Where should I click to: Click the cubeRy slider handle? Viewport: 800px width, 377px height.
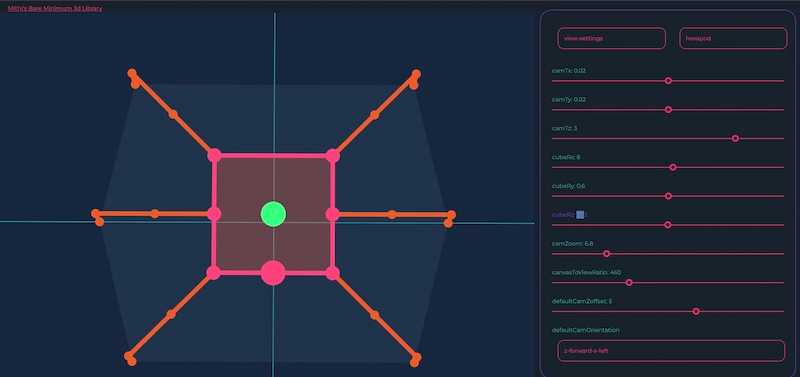(668, 196)
